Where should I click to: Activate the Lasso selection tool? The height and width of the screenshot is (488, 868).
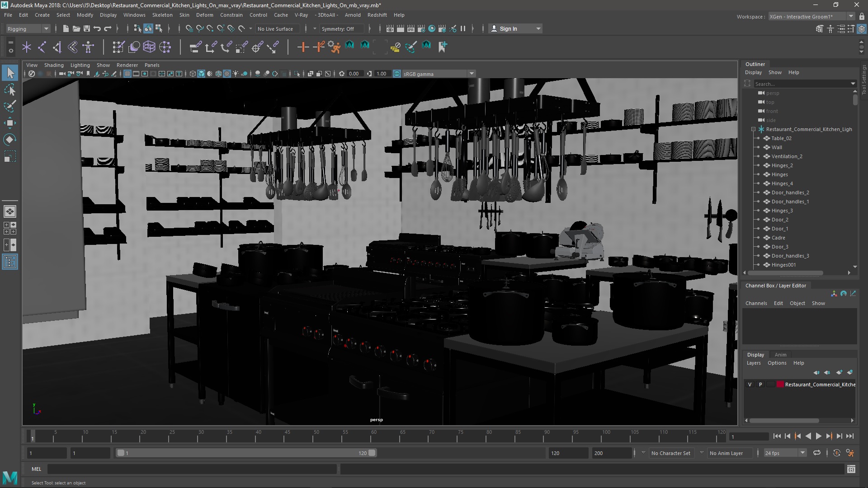10,89
